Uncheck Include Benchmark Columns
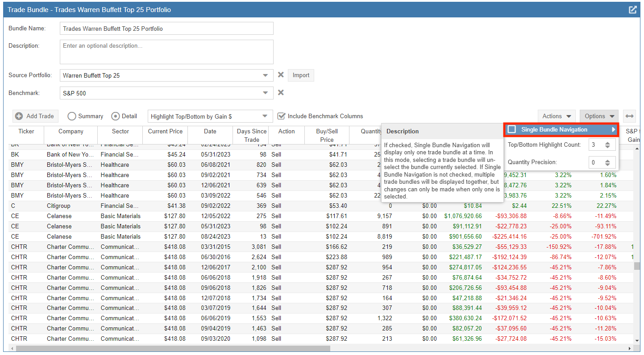 [x=281, y=116]
